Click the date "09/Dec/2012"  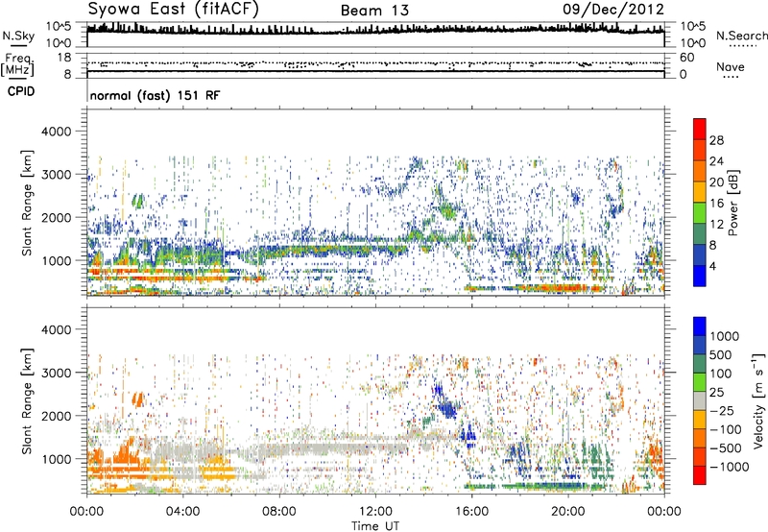613,9
